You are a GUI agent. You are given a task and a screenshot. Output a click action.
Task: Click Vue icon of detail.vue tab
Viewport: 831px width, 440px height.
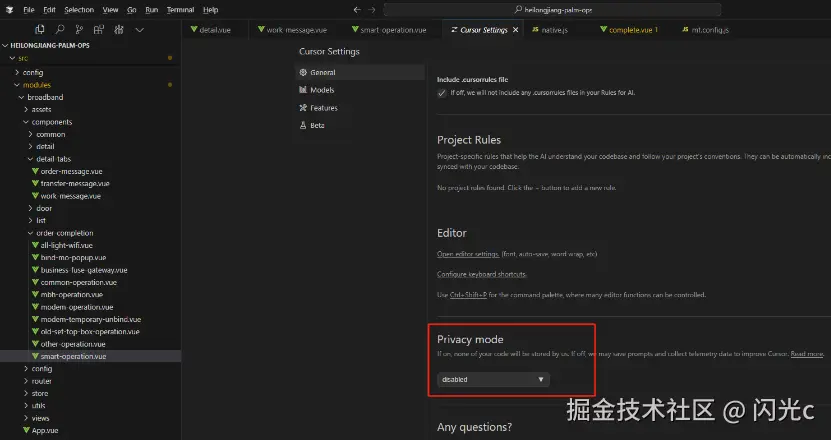click(194, 30)
